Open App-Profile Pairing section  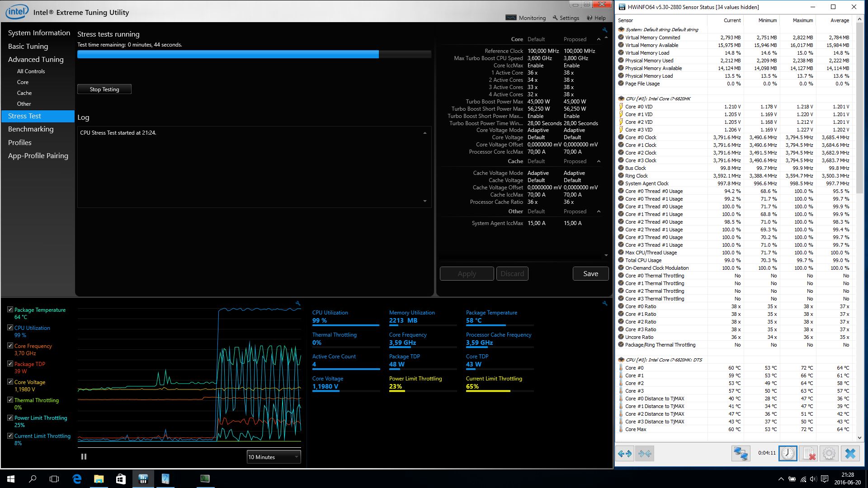38,156
